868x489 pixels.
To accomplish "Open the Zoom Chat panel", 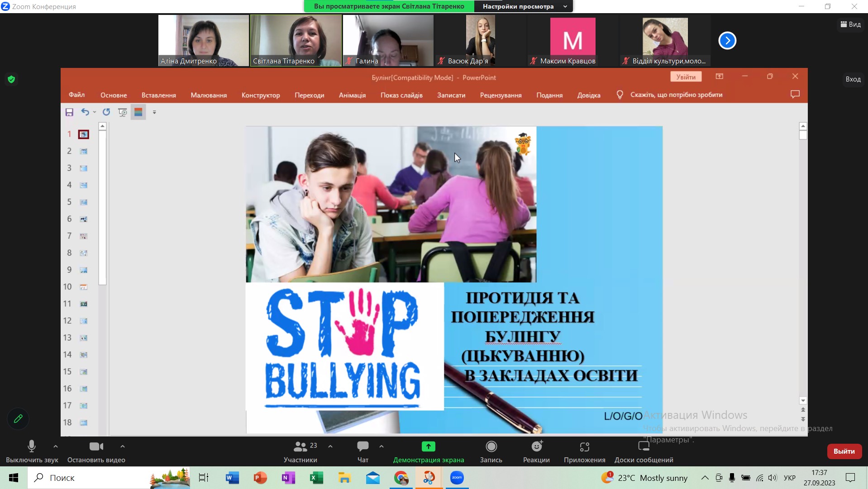I will point(363,452).
